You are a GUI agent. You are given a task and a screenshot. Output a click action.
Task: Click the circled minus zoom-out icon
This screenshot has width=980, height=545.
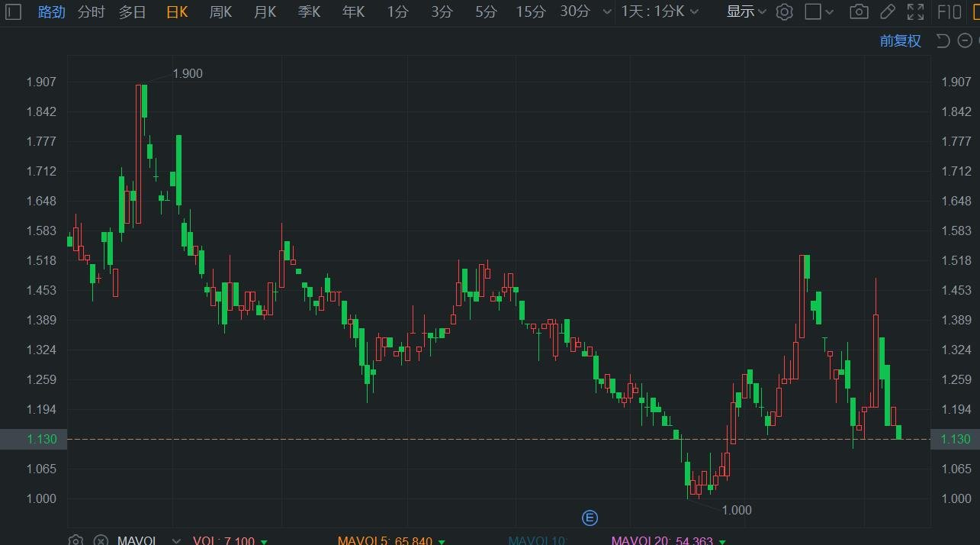point(964,40)
